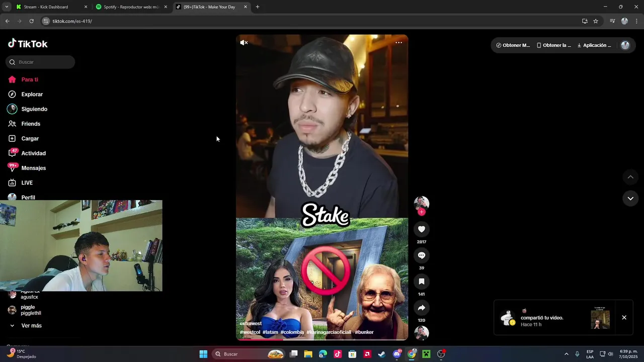Open File Explorer from the taskbar
The height and width of the screenshot is (362, 644).
click(308, 354)
